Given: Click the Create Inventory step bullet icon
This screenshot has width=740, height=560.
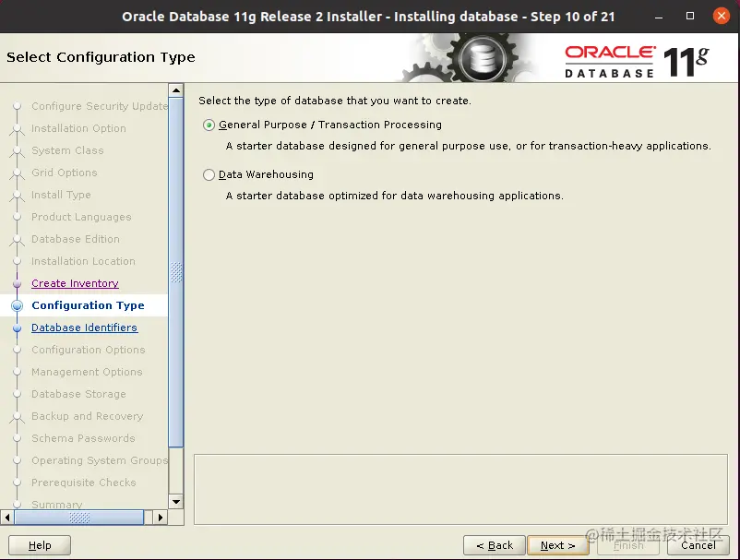Looking at the screenshot, I should click(x=17, y=283).
